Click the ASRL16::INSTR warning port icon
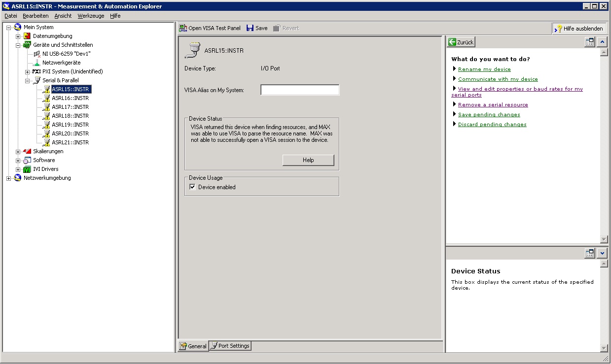611x364 pixels. (46, 98)
